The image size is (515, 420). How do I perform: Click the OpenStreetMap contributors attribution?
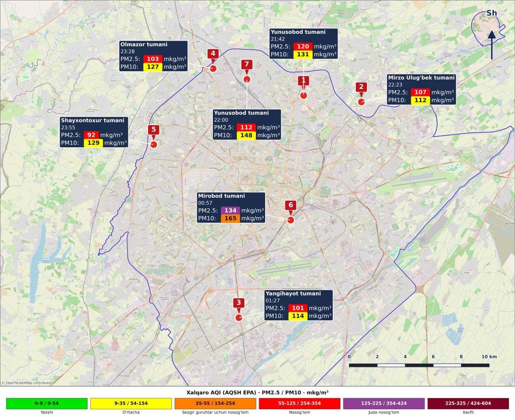[28, 383]
